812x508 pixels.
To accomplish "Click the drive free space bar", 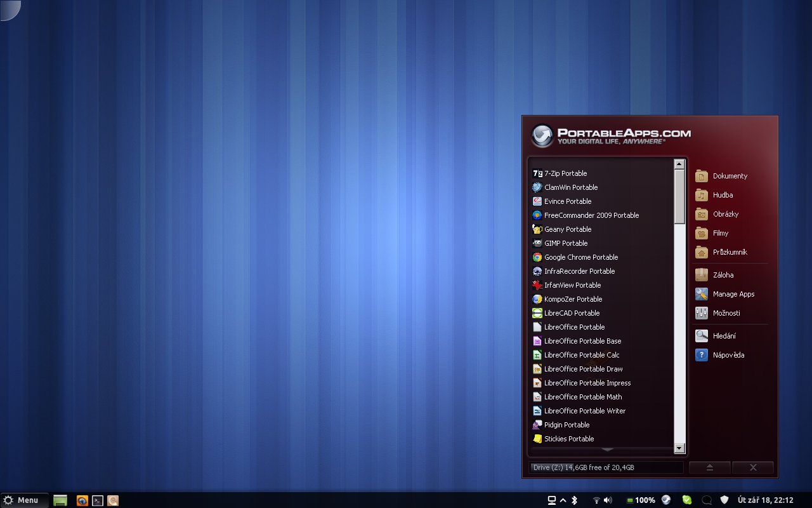I will [x=606, y=467].
